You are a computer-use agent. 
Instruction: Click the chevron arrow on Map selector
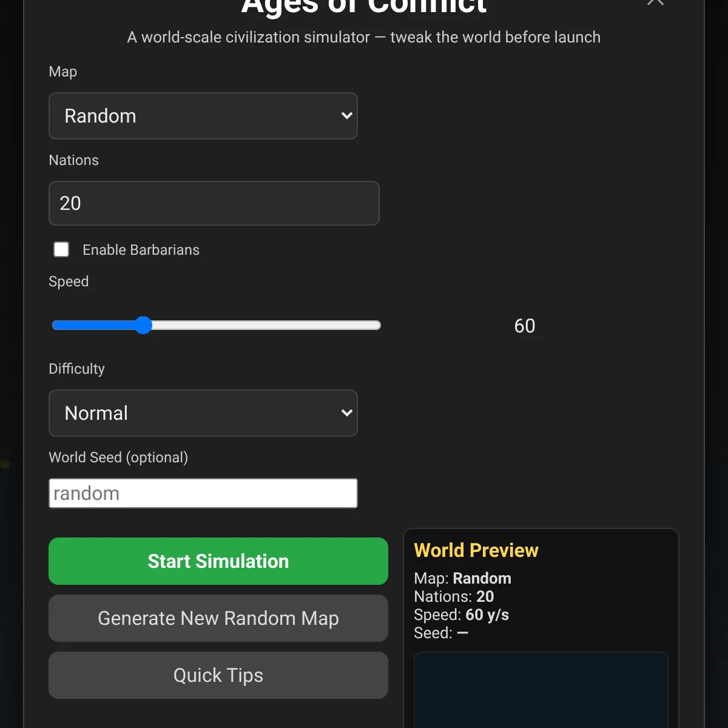pos(346,116)
